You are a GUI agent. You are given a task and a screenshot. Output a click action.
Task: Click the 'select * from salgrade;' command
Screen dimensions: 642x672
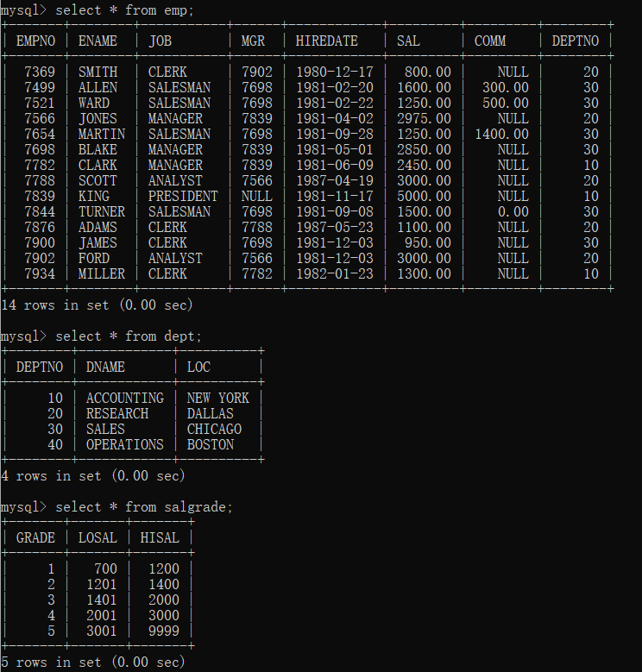coord(144,507)
